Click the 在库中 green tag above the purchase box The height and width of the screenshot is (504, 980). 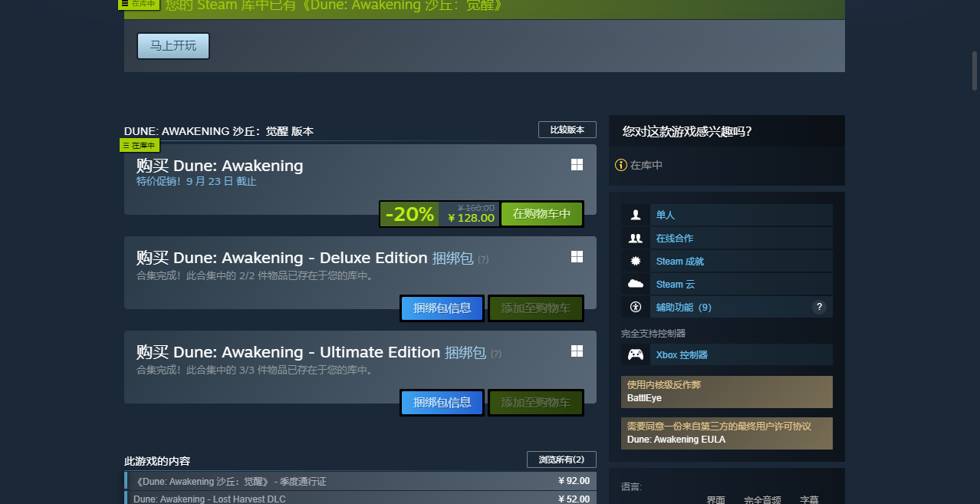[140, 145]
